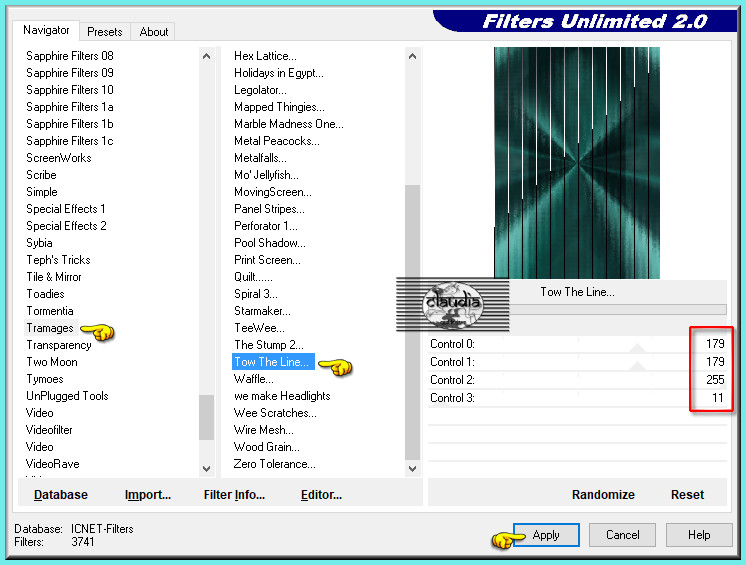
Task: Click the filter list scroll-up arrow
Action: click(412, 56)
